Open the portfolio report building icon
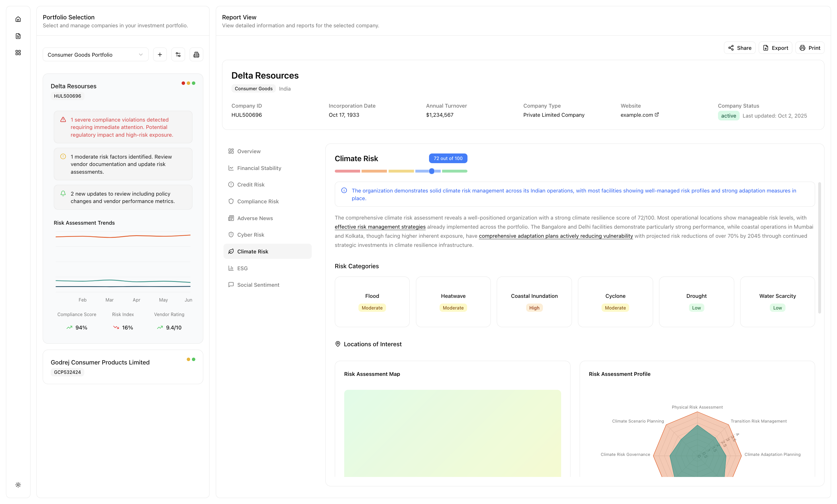Screen dimensions: 837x504 pos(196,55)
